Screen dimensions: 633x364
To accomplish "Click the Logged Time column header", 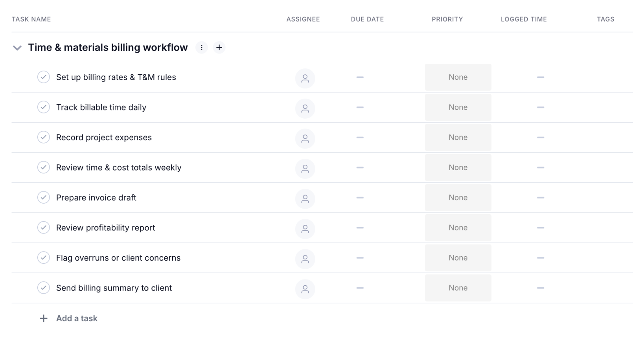I will click(x=523, y=19).
